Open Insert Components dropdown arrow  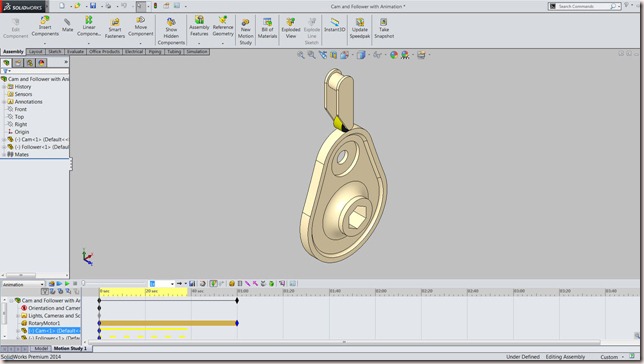click(45, 43)
